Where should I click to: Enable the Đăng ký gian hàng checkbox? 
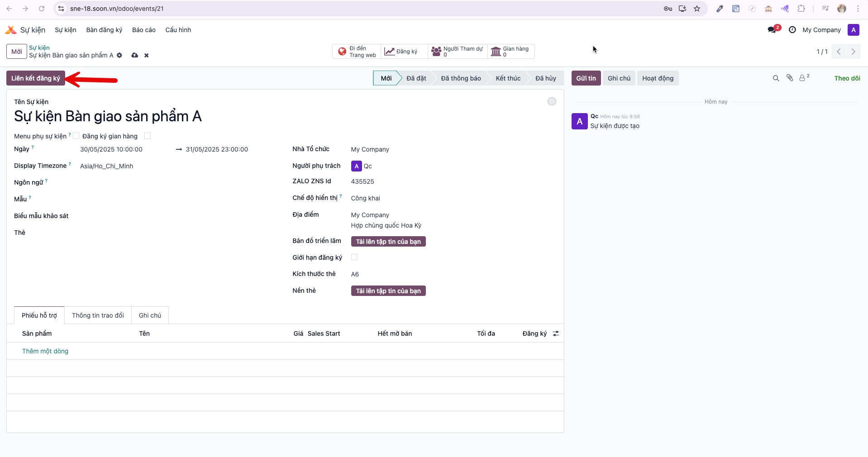[148, 136]
